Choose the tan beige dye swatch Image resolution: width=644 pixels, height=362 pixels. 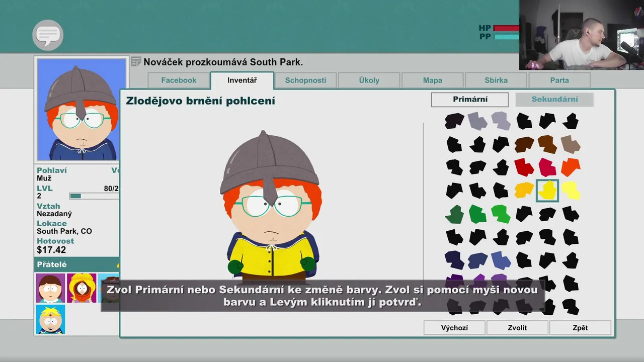(571, 145)
